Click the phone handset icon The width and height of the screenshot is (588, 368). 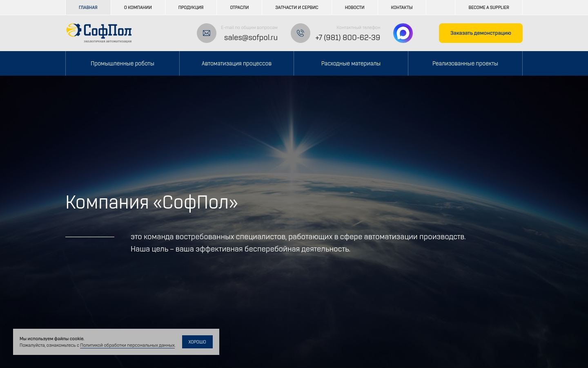(x=301, y=33)
